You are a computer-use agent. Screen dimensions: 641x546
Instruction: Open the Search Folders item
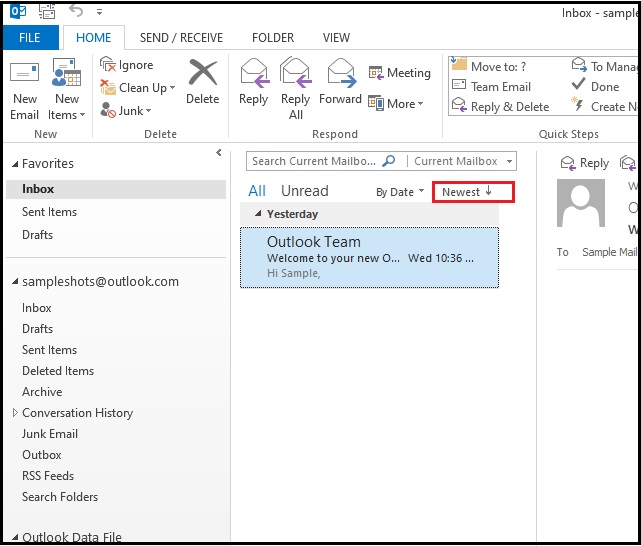point(60,497)
